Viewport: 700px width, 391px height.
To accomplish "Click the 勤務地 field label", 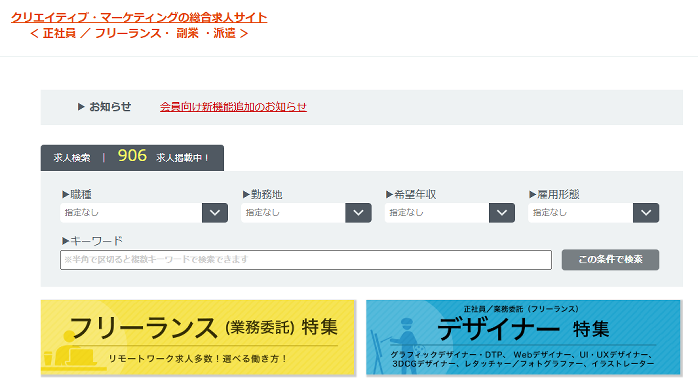I will coord(262,195).
